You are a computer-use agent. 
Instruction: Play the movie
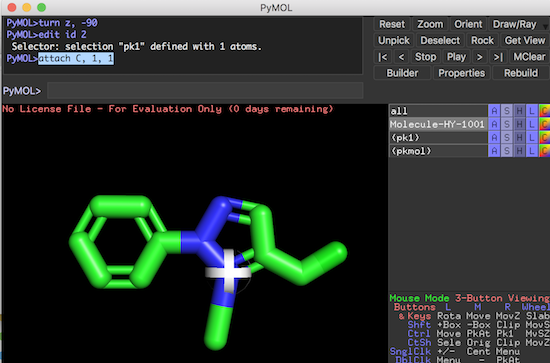(456, 57)
